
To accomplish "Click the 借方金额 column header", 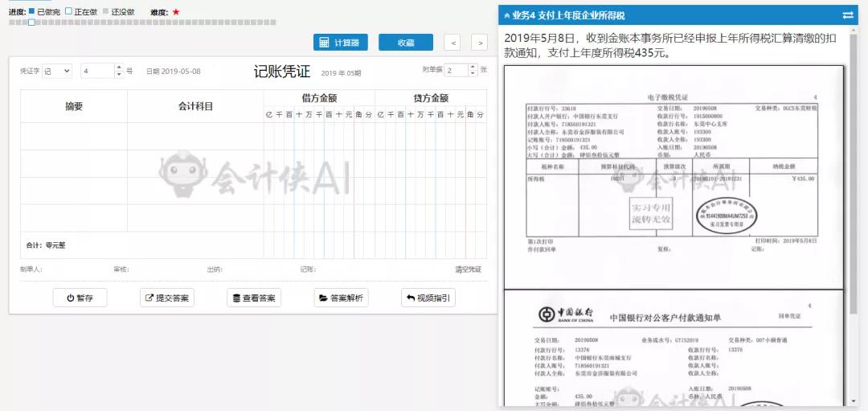I will coord(319,98).
